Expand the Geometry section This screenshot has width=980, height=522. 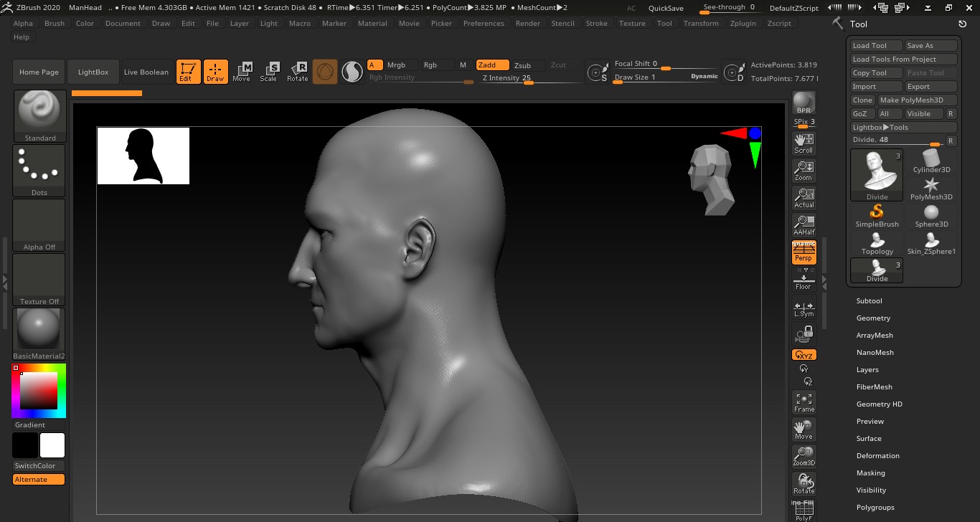[x=873, y=318]
